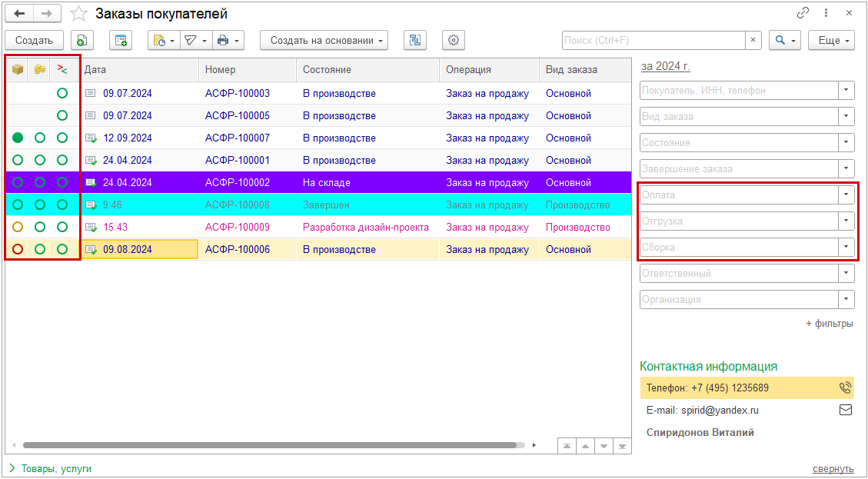This screenshot has width=868, height=479.
Task: Sort by the coins (payment) column header icon
Action: (x=40, y=69)
